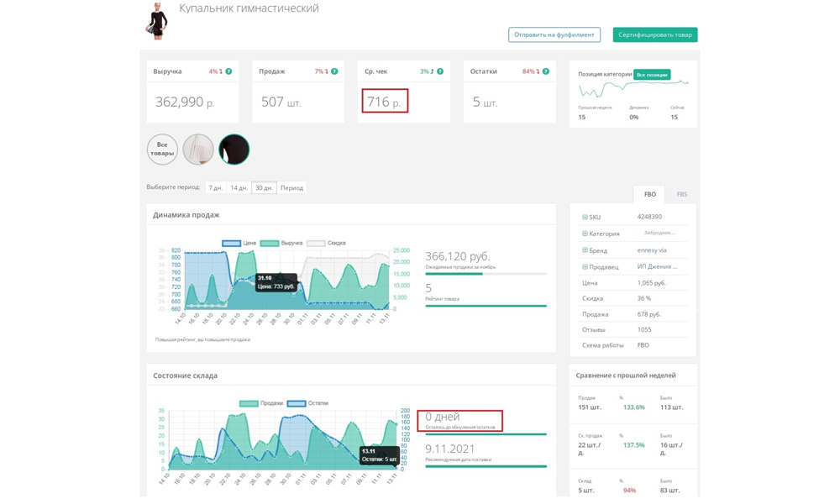Click the Рейтинг товара progress bar
This screenshot has height=504, width=840.
(x=486, y=306)
